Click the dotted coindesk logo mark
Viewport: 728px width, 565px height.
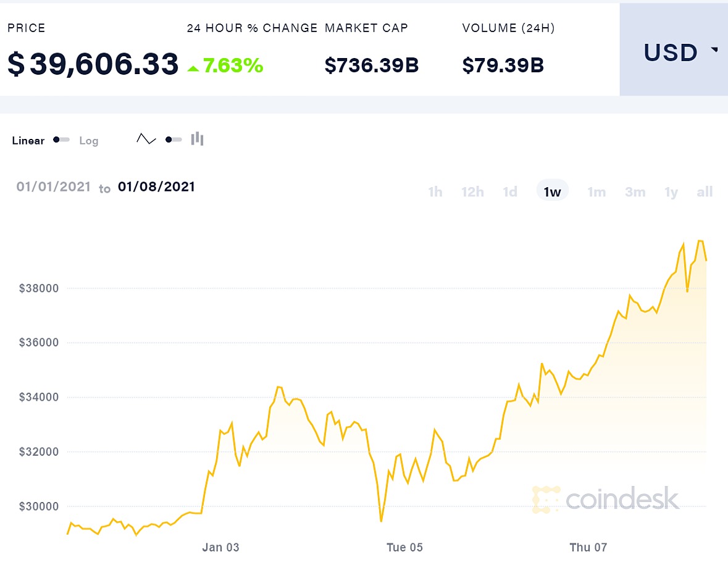(x=546, y=500)
